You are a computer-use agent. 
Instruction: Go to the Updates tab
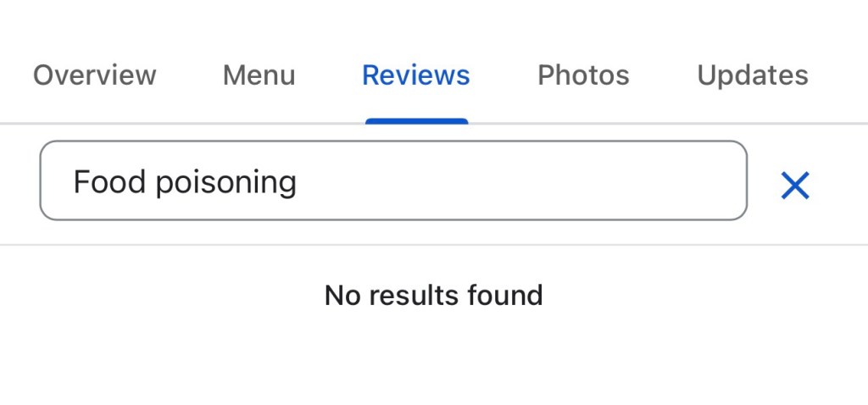pos(753,75)
